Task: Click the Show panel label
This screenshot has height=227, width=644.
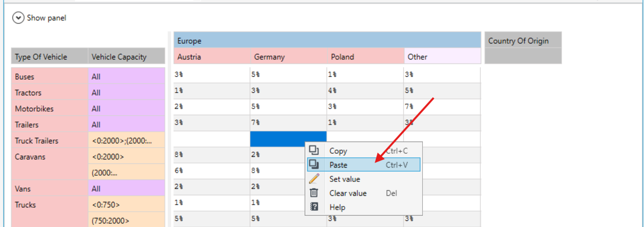Action: pyautogui.click(x=47, y=18)
